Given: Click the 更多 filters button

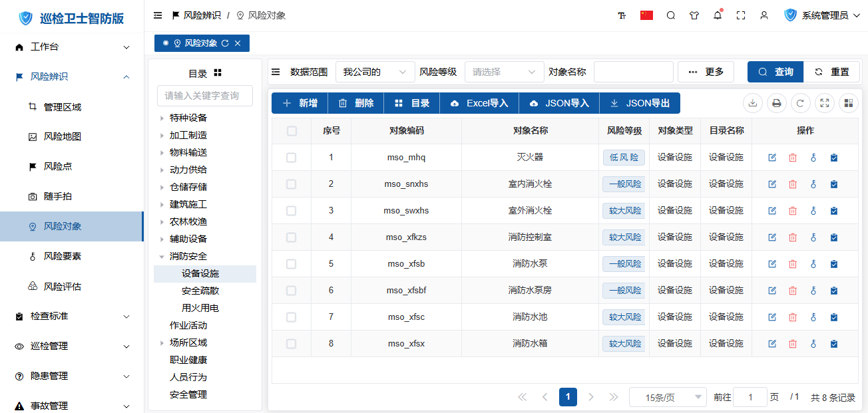Looking at the screenshot, I should 706,72.
